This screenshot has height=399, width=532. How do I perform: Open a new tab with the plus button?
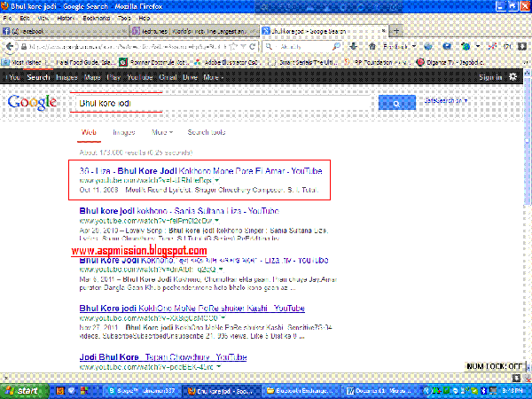tap(396, 31)
